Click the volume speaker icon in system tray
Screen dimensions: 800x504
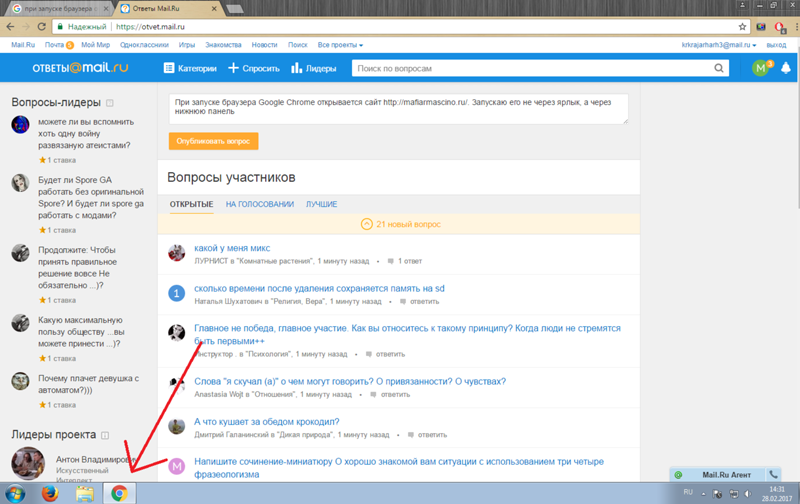pyautogui.click(x=748, y=493)
